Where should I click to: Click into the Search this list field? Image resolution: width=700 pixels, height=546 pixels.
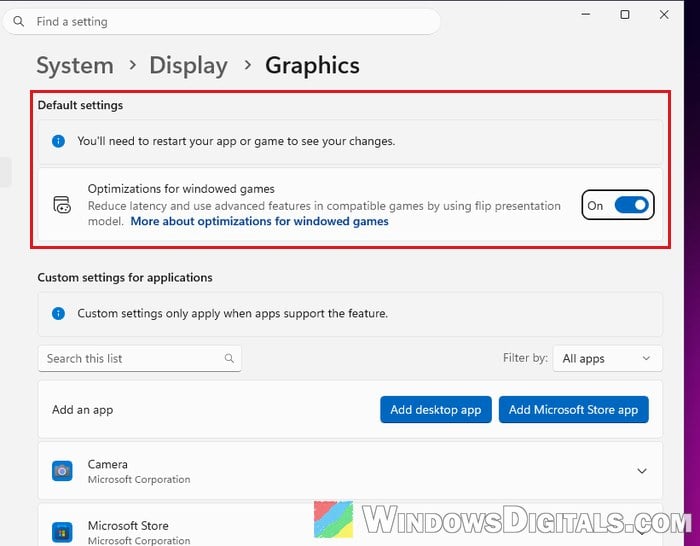140,358
